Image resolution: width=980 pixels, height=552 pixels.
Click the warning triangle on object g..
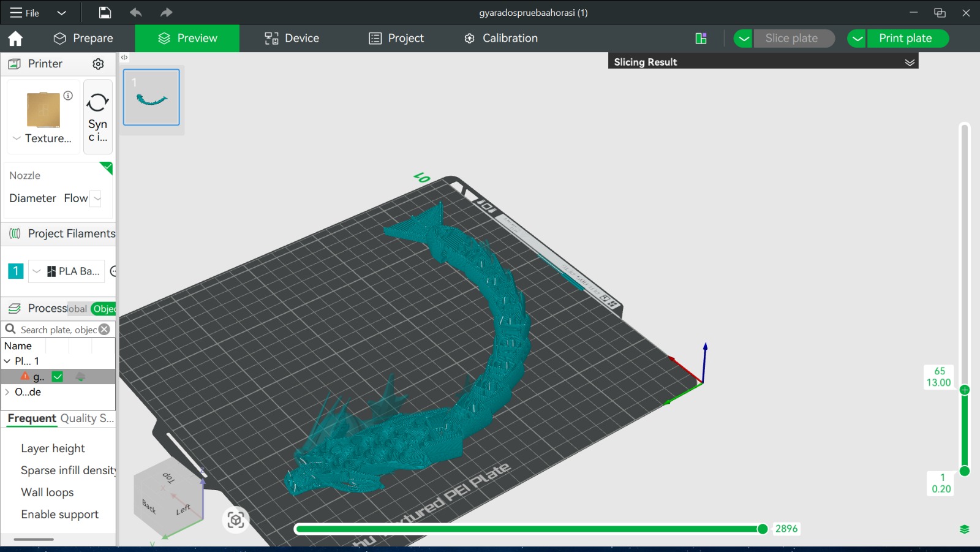pyautogui.click(x=25, y=377)
